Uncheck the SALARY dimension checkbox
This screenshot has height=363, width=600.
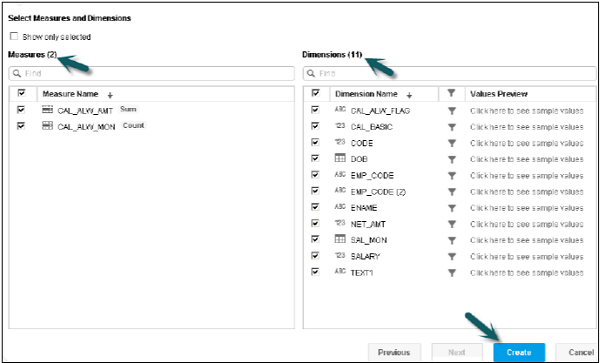(315, 256)
